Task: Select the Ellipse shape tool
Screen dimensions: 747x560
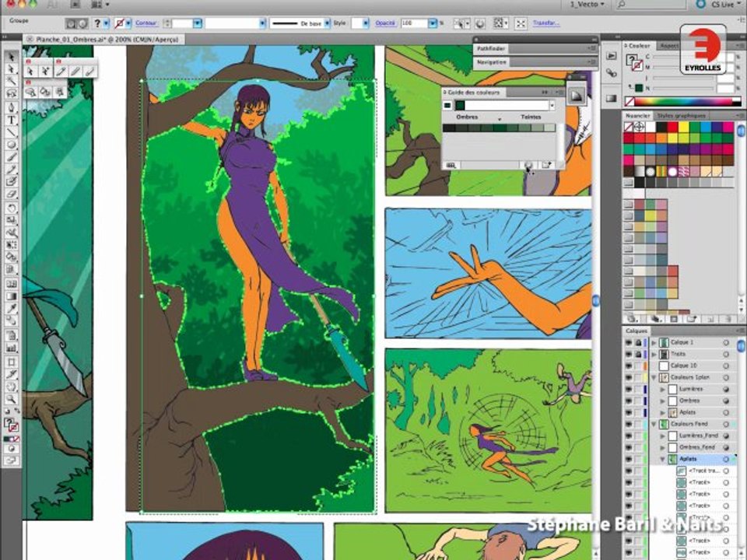Action: tap(12, 145)
